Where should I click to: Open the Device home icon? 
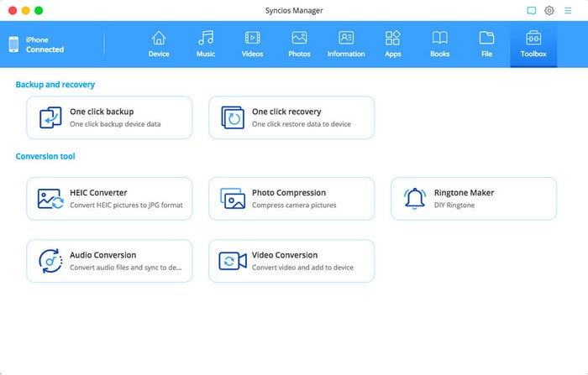(x=159, y=38)
